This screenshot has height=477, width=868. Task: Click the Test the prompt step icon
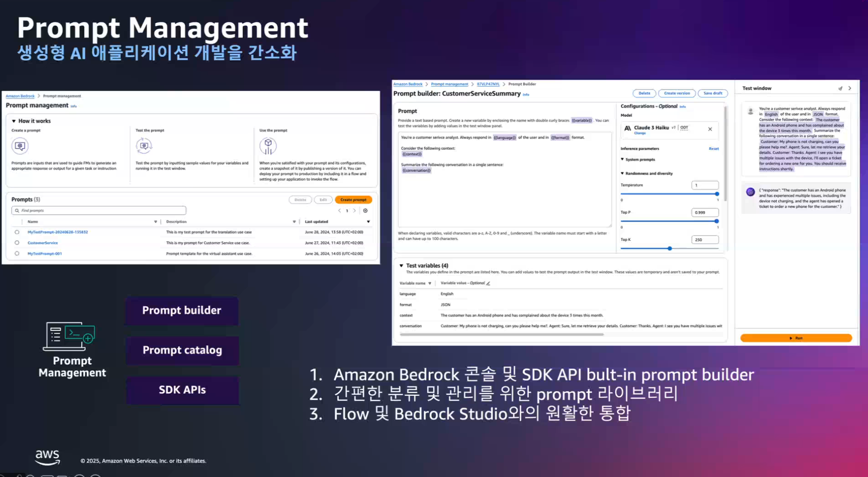[x=144, y=146]
